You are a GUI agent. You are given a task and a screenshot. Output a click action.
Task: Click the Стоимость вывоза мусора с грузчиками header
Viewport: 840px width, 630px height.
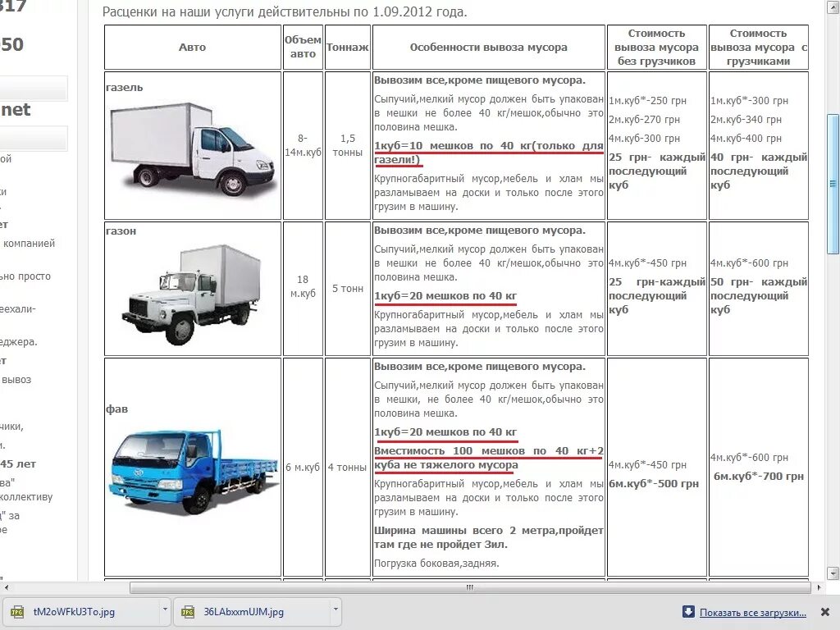pyautogui.click(x=759, y=47)
